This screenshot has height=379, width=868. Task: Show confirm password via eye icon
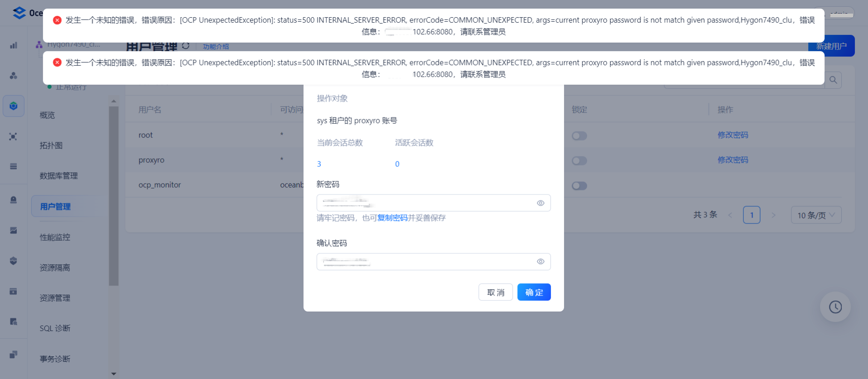click(540, 262)
